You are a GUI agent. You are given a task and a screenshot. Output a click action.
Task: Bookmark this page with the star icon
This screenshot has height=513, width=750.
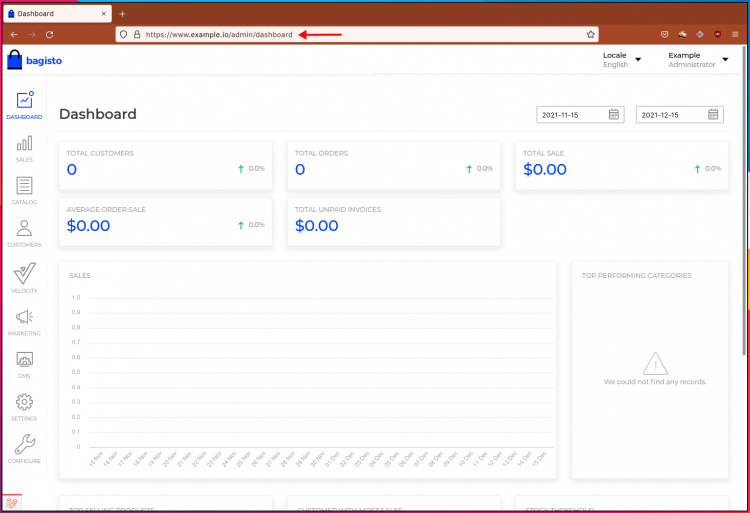[x=591, y=34]
